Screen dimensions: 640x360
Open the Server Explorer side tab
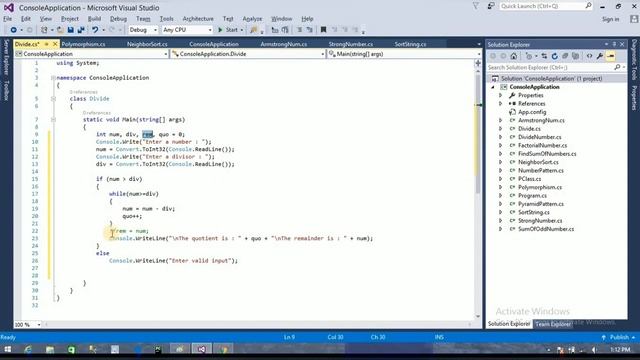tap(6, 57)
